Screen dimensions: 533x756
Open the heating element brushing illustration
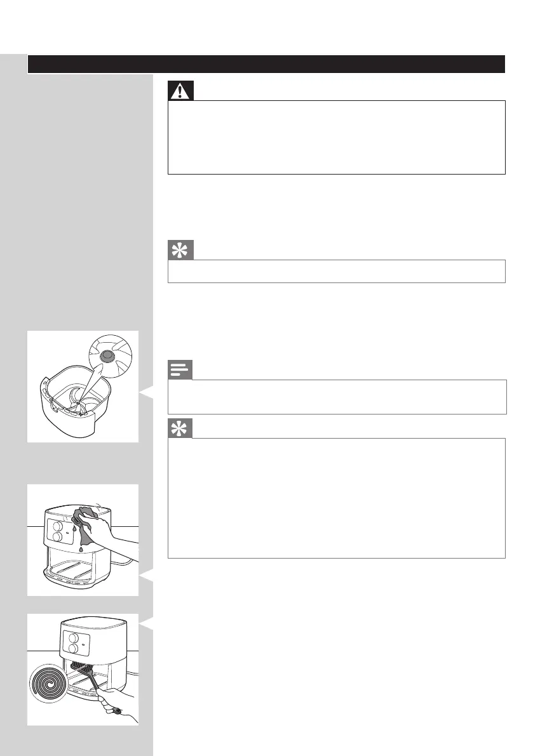pos(83,669)
